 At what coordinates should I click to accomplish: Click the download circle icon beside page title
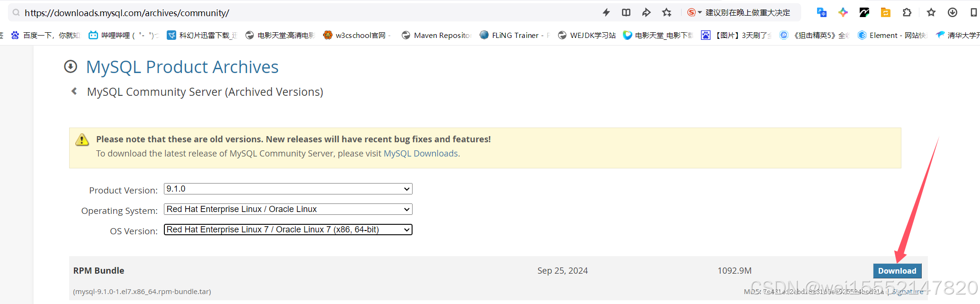71,66
